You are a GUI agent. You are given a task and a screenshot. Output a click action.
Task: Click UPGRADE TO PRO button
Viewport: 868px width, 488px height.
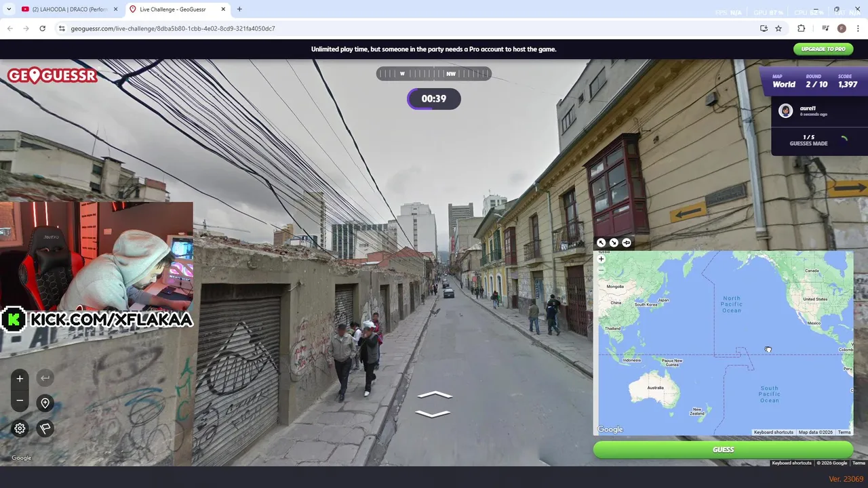click(823, 49)
